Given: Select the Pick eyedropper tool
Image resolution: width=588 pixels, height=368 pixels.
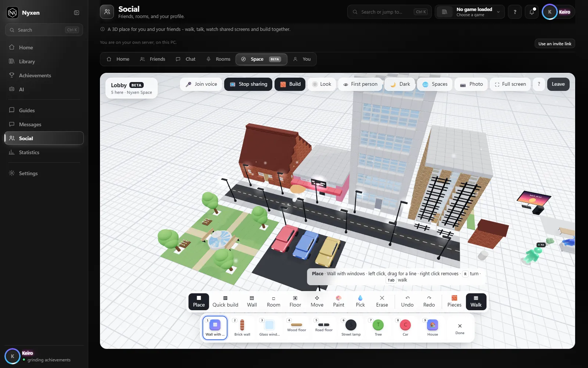Looking at the screenshot, I should coord(360,302).
